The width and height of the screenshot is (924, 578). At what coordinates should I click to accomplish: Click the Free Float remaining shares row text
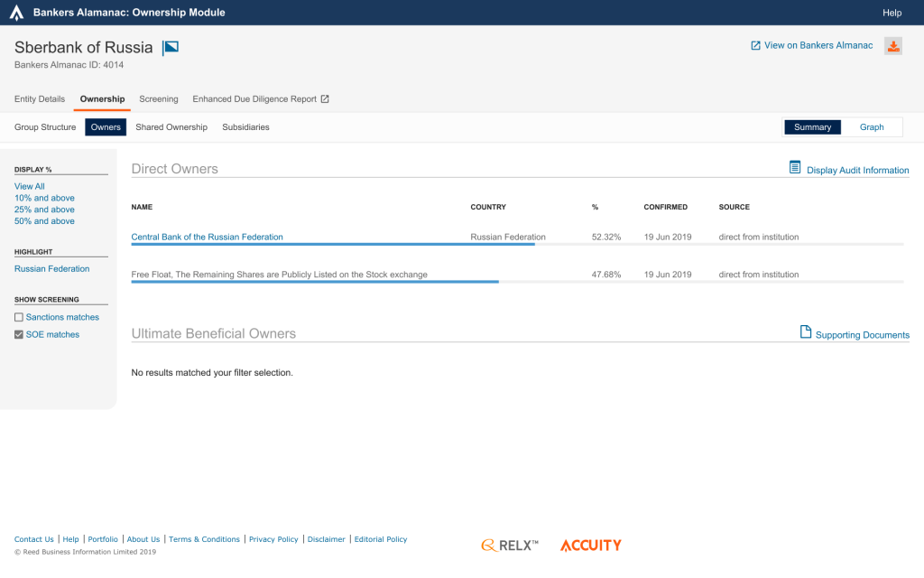click(280, 275)
